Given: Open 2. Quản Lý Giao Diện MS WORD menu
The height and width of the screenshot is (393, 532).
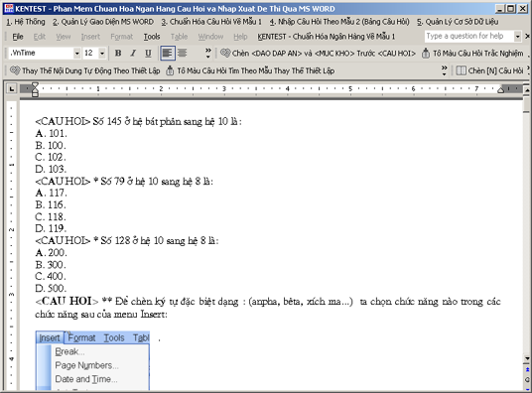Looking at the screenshot, I should (x=103, y=22).
